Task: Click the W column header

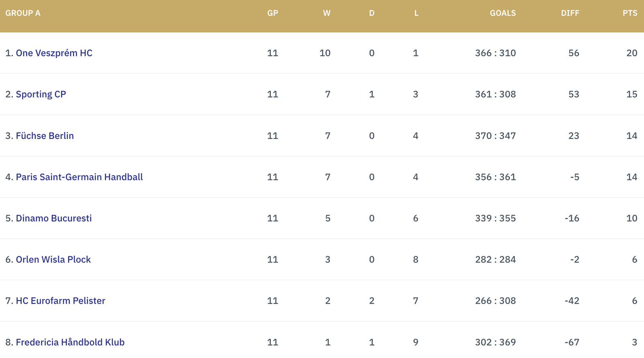Action: point(326,13)
